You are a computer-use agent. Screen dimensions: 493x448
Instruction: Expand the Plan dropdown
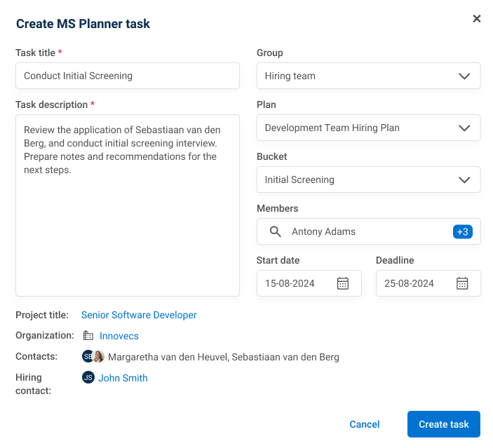pos(464,128)
